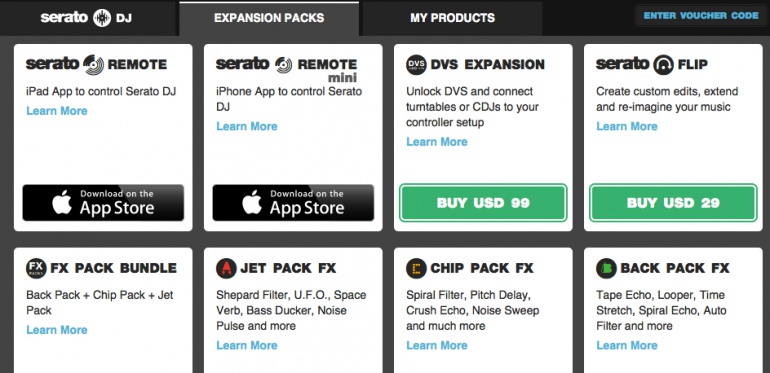Click the DVS Expansion round icon

(x=416, y=65)
